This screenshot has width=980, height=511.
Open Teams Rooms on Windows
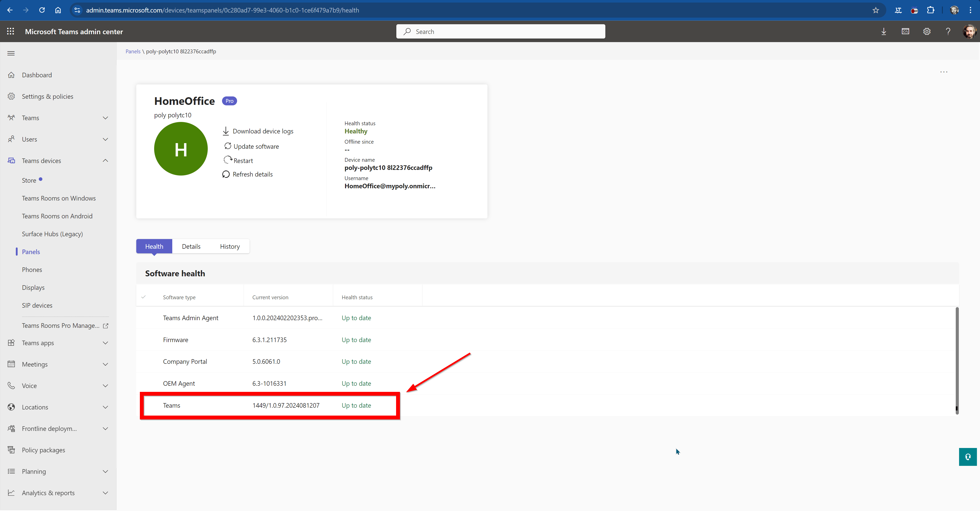pos(59,198)
